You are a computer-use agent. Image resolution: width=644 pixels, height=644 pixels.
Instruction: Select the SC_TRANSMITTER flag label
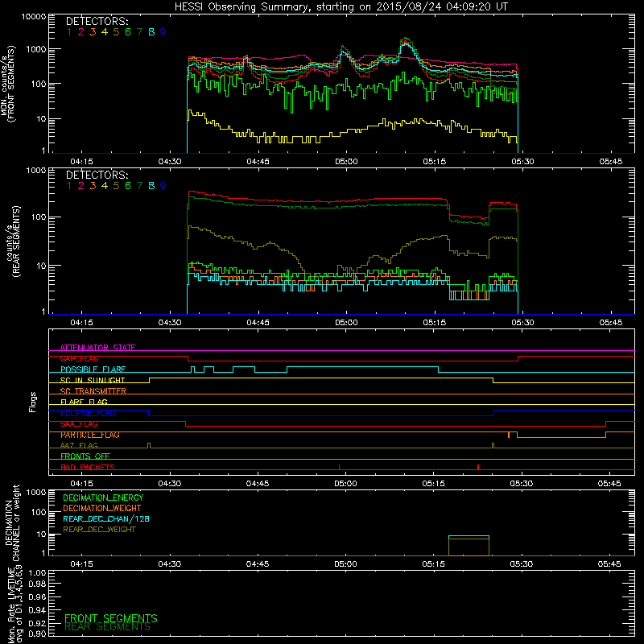tap(93, 391)
